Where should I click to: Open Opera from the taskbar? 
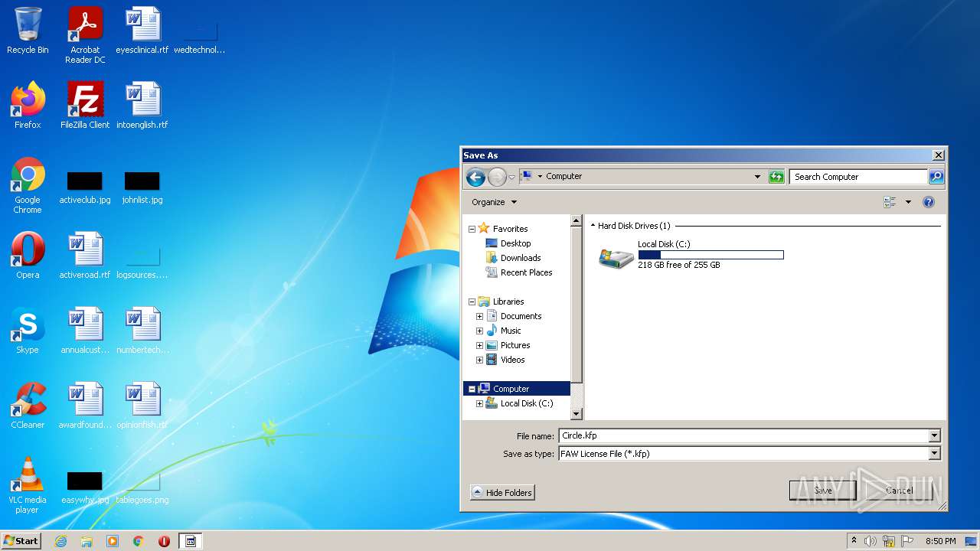coord(164,541)
